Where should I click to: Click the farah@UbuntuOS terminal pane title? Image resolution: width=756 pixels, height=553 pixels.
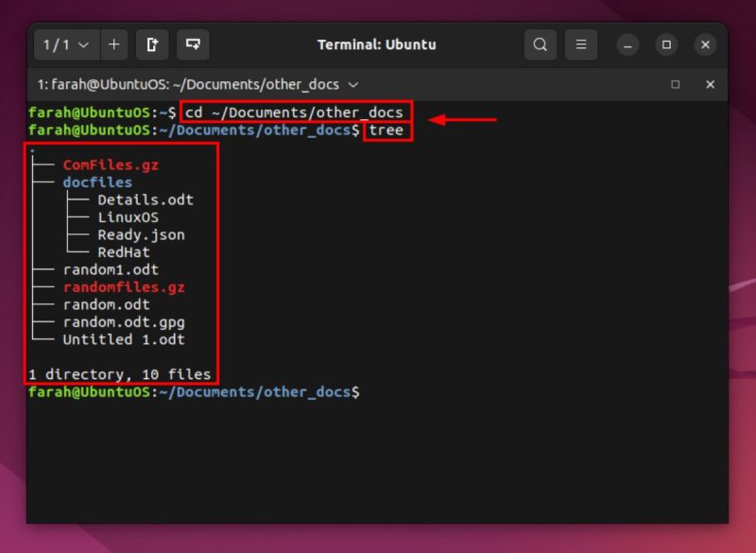click(189, 84)
